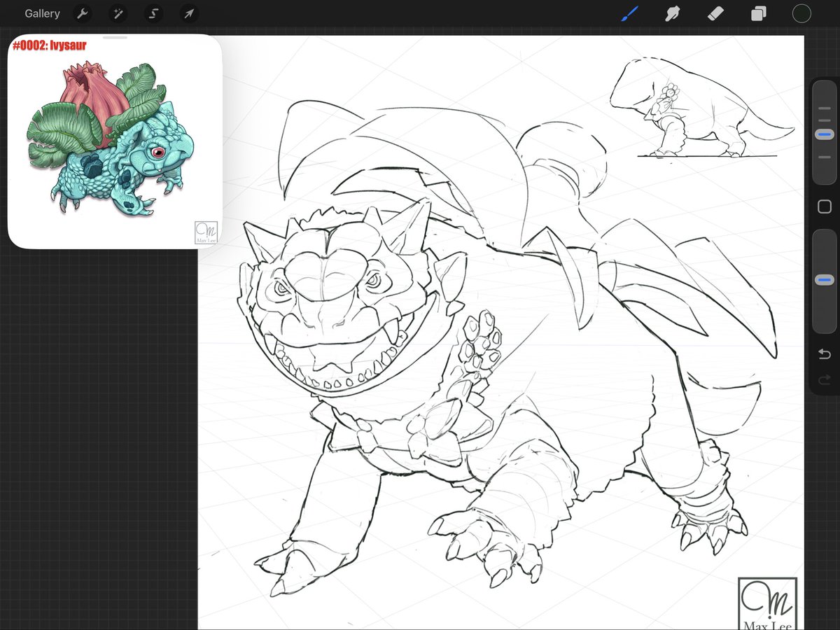840x630 pixels.
Task: Open the active color picker
Action: tap(801, 13)
